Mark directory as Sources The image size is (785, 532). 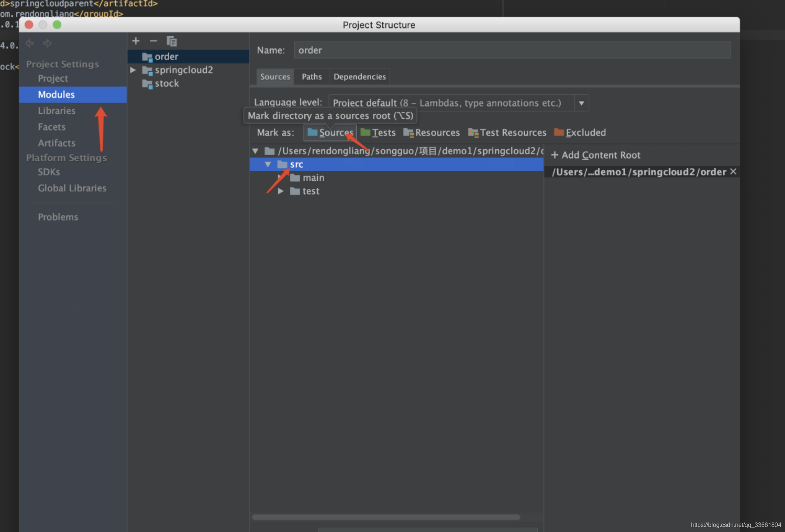tap(330, 132)
